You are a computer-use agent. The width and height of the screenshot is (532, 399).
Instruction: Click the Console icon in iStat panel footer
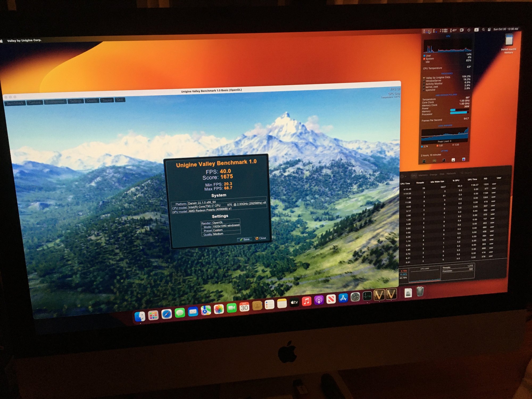tap(434, 161)
